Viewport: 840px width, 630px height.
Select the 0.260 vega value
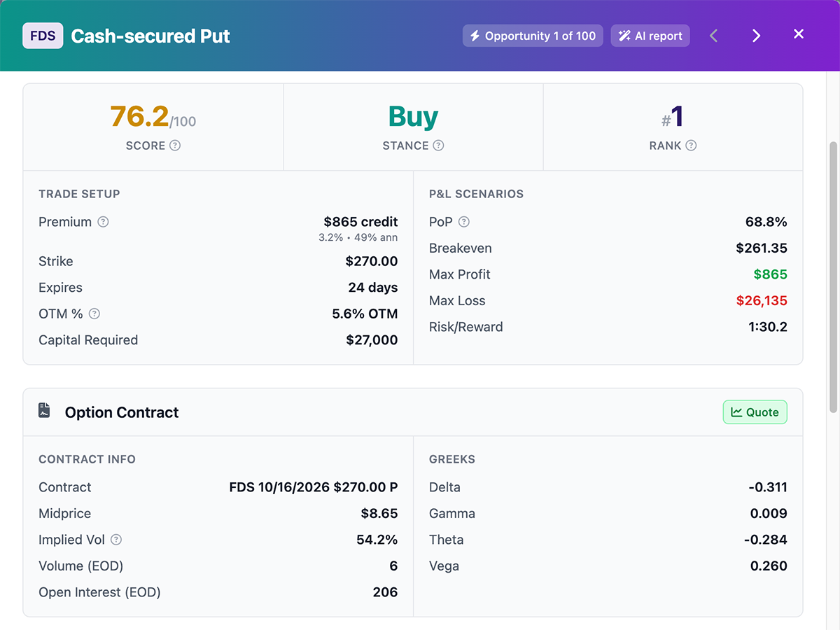[x=769, y=566]
